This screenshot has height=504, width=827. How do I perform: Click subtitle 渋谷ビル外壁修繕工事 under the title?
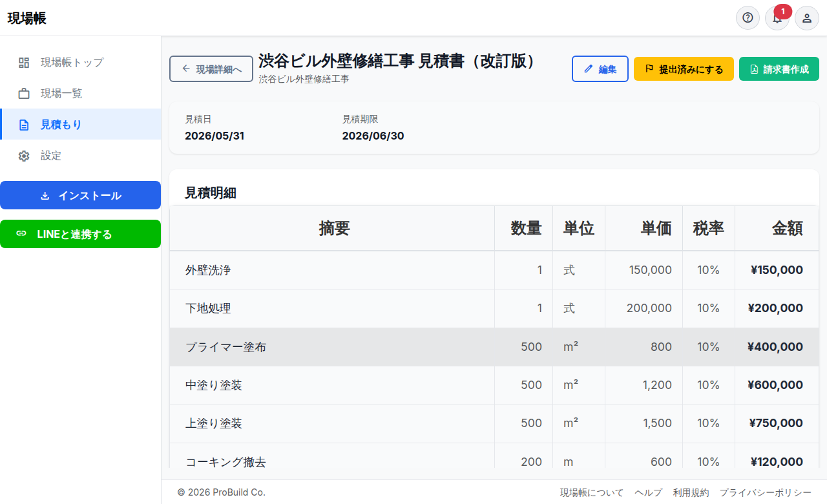tap(304, 79)
